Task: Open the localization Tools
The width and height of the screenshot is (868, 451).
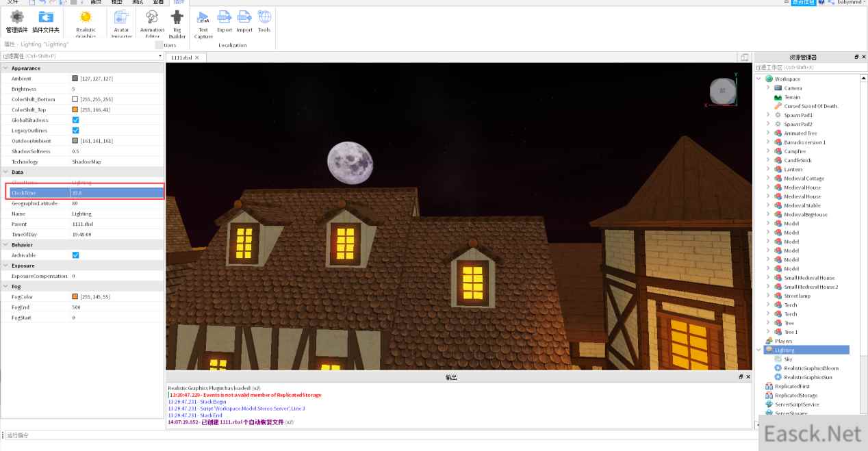Action: click(x=264, y=21)
